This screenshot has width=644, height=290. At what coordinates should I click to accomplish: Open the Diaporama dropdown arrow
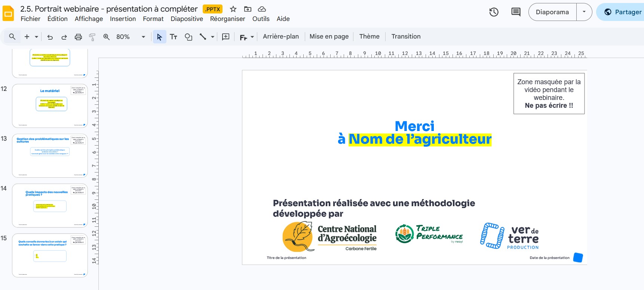click(x=584, y=12)
